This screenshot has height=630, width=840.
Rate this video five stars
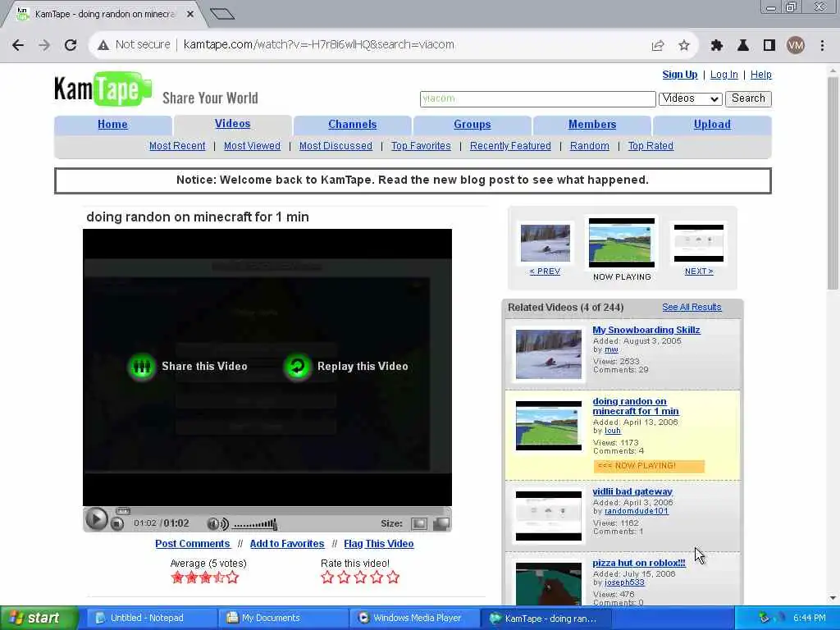[393, 577]
